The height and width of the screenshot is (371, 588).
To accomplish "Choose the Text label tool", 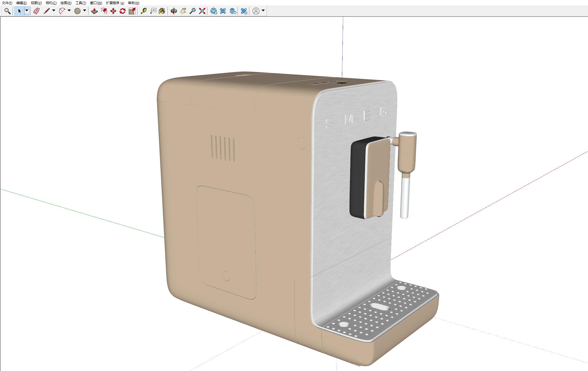I will pos(153,11).
